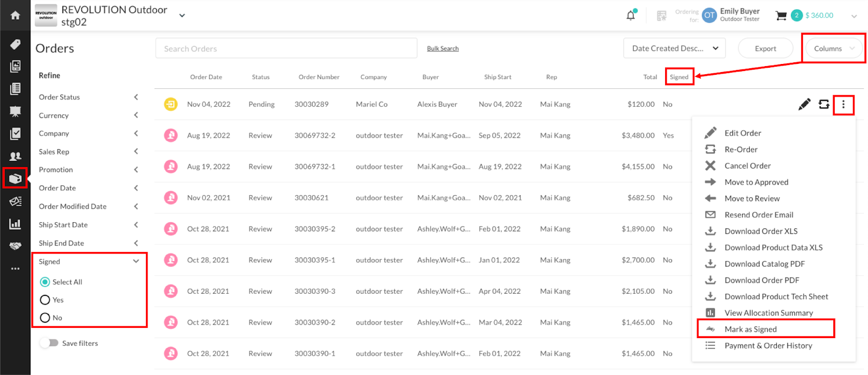Click the re-order icon on first order row
Image resolution: width=868 pixels, height=375 pixels.
(x=824, y=104)
